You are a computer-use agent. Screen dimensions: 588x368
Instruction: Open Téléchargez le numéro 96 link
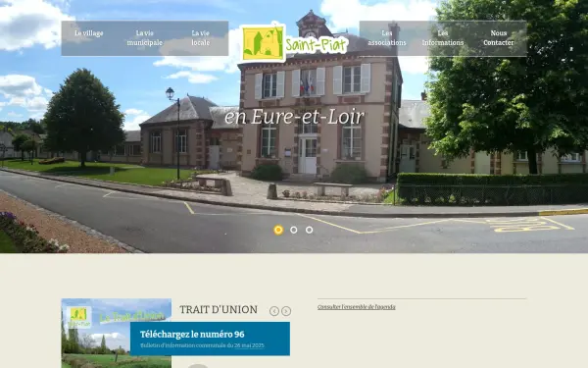tap(192, 335)
